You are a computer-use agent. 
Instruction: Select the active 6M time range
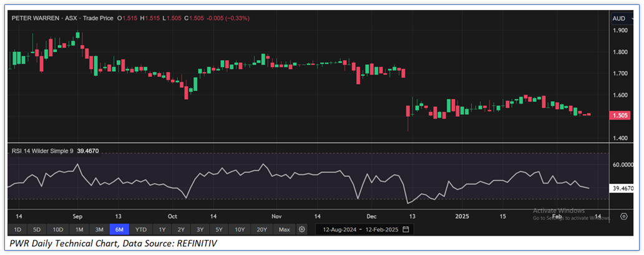coord(119,229)
